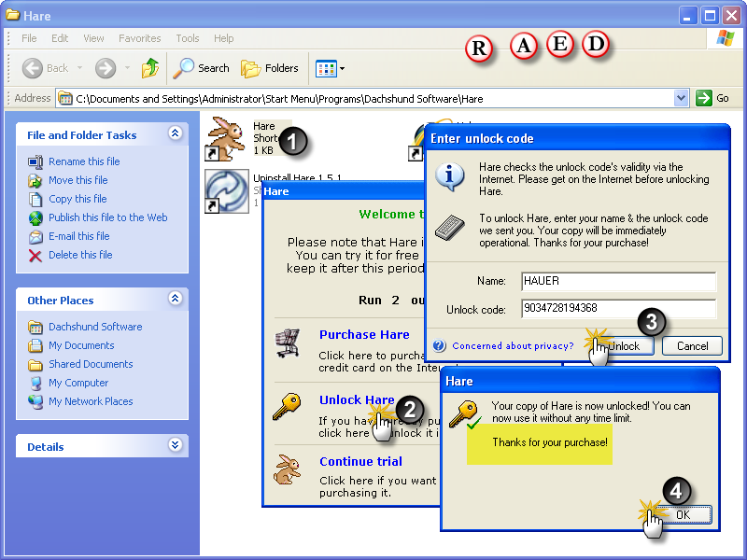Open the Forward history dropdown arrow
The width and height of the screenshot is (747, 560).
pos(127,68)
